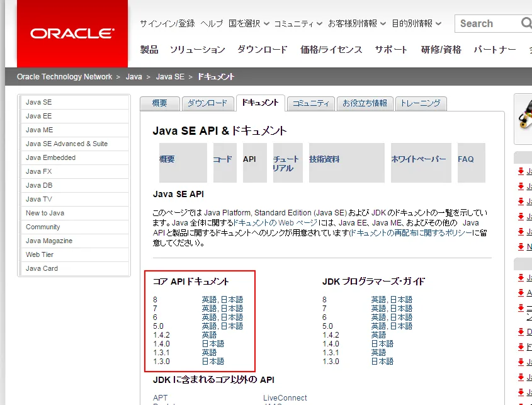The height and width of the screenshot is (405, 532).
Task: Open Java Magazine sidebar link
Action: pyautogui.click(x=74, y=241)
